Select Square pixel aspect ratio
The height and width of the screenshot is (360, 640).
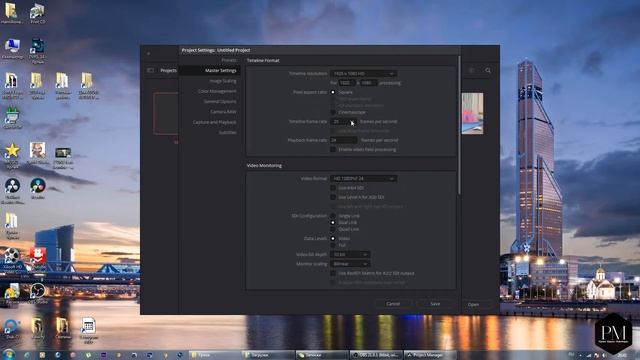333,92
